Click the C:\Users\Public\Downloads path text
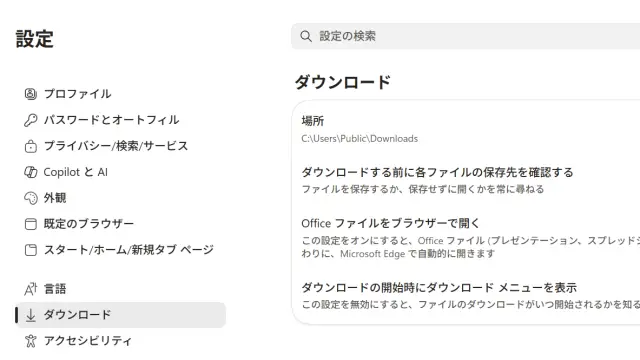640x360 pixels. (360, 139)
